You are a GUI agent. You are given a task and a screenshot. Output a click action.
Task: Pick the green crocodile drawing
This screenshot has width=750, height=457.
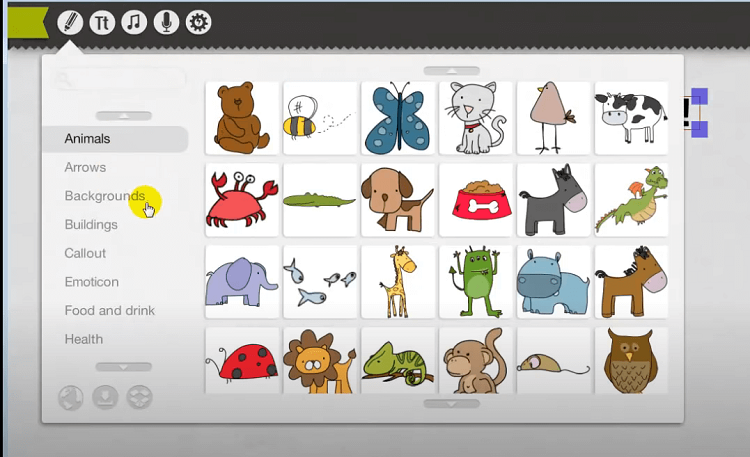(320, 200)
